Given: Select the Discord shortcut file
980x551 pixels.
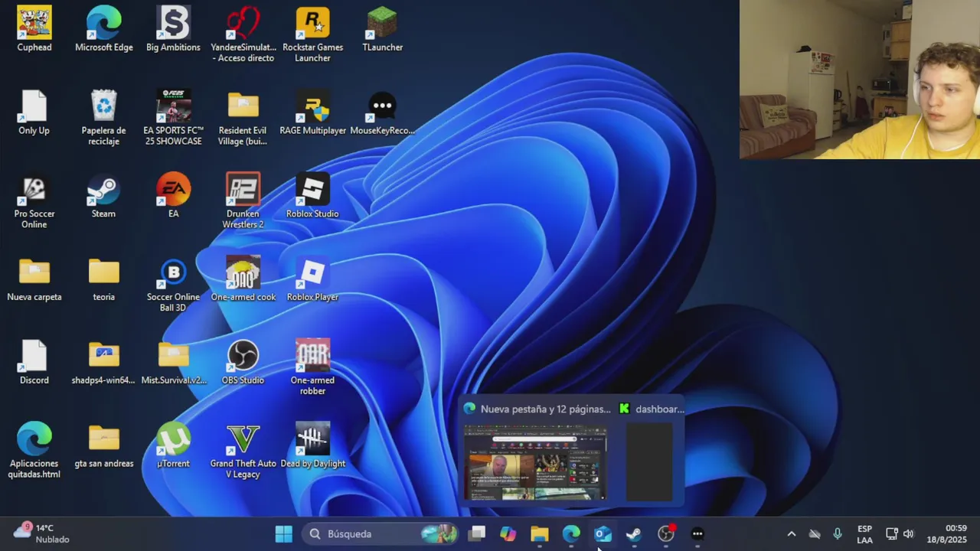Looking at the screenshot, I should click(34, 363).
